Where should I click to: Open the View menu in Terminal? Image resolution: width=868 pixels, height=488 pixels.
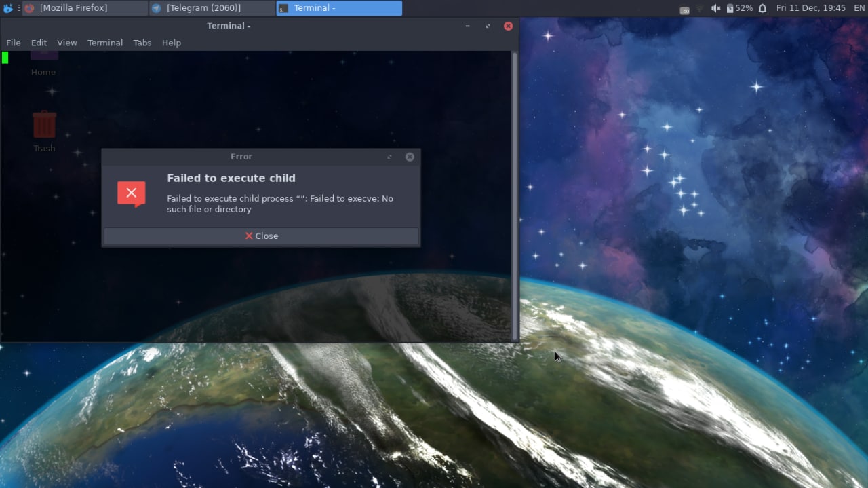click(66, 43)
